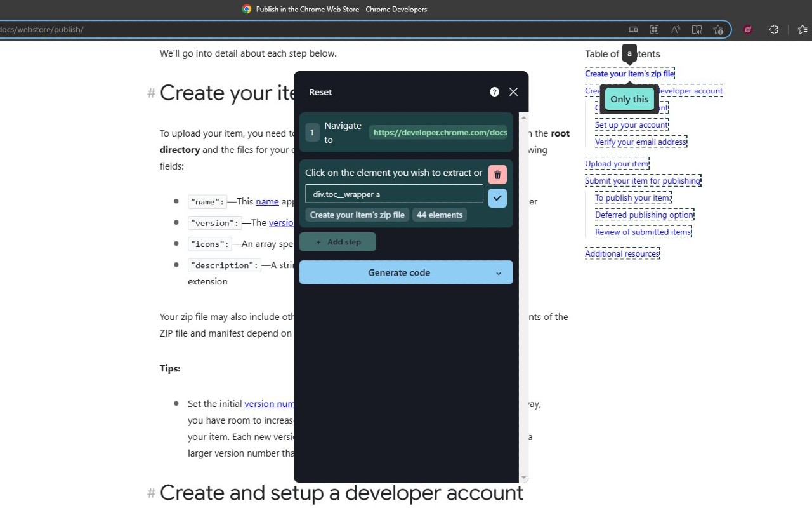Open the immersive reader icon
The image size is (812, 508).
pyautogui.click(x=697, y=29)
